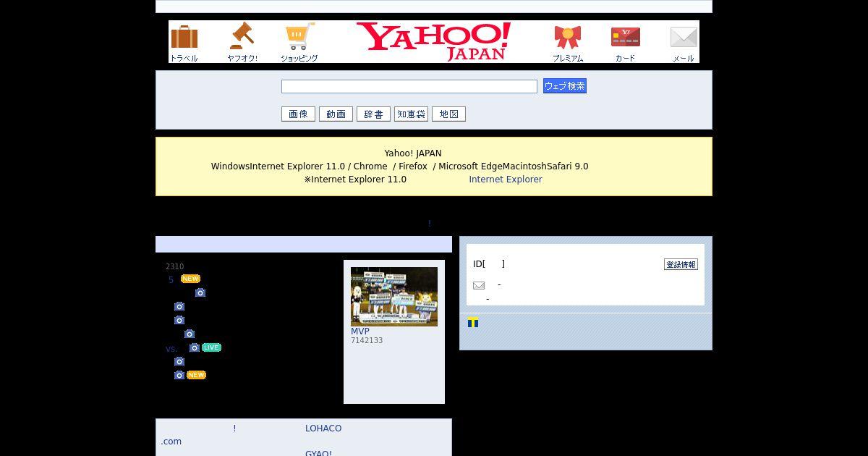Switch to 画像 image search
Image resolution: width=868 pixels, height=456 pixels.
click(x=298, y=114)
